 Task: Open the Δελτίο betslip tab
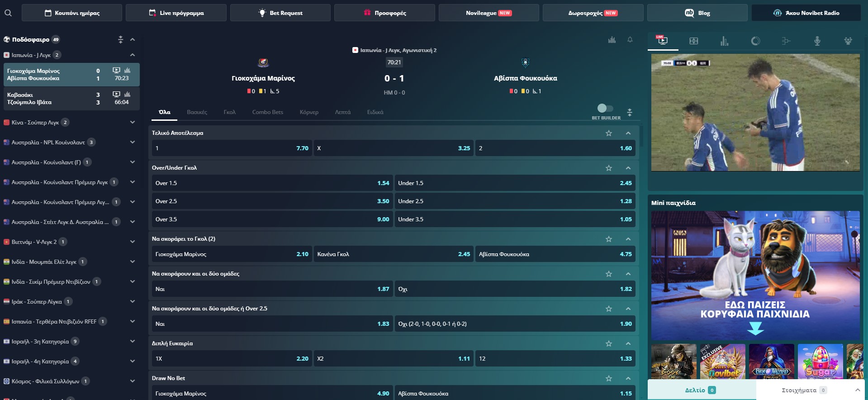pyautogui.click(x=702, y=390)
